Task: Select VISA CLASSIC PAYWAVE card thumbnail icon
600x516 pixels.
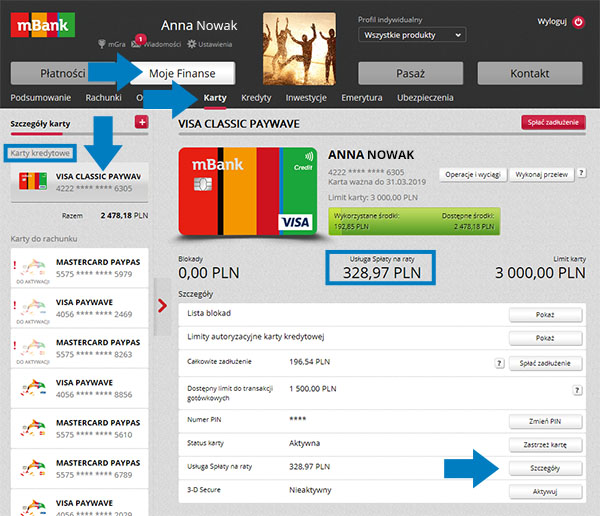Action: pyautogui.click(x=33, y=181)
